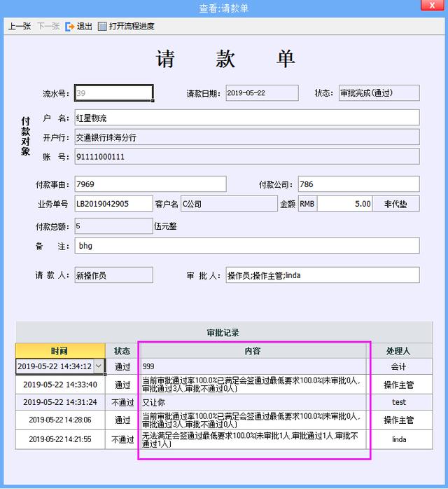The image size is (448, 489).
Task: Click the 伍元整 amount text
Action: click(x=165, y=226)
